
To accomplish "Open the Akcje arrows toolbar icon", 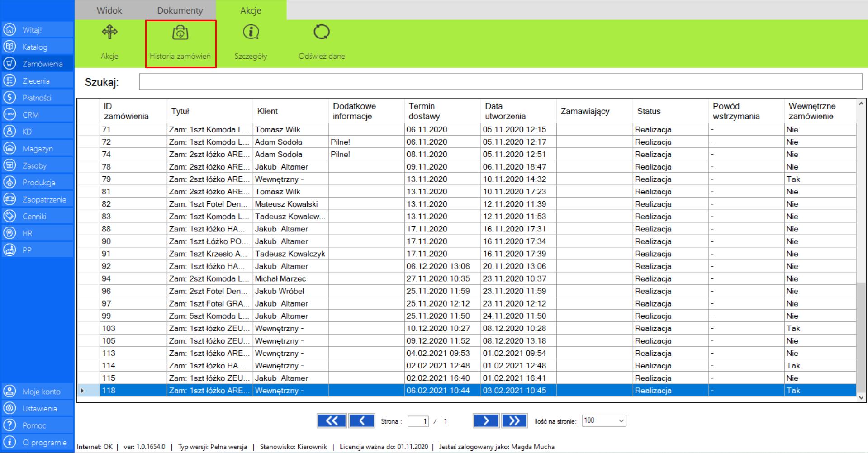I will pos(109,32).
